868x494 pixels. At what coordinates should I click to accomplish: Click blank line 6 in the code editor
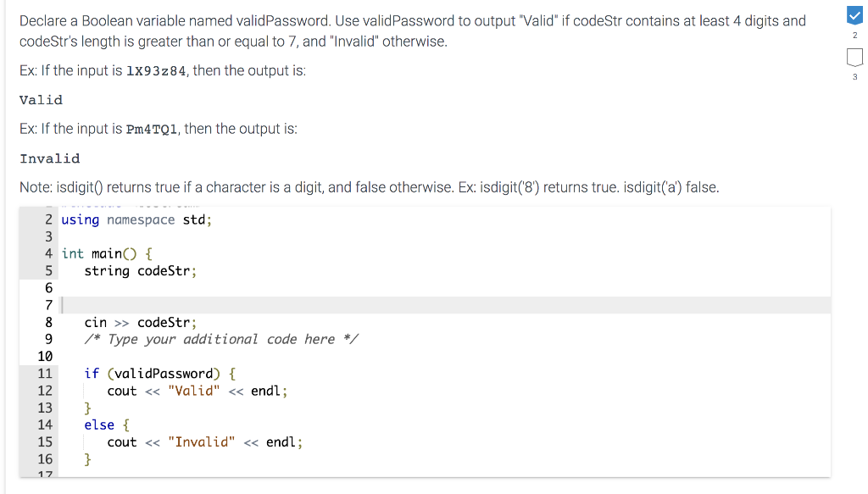[x=444, y=287]
